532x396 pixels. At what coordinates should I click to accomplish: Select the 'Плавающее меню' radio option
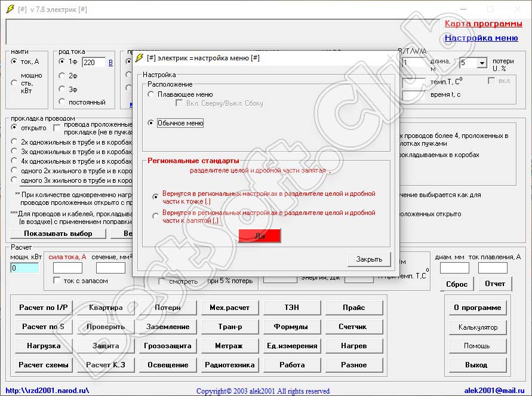coord(152,94)
